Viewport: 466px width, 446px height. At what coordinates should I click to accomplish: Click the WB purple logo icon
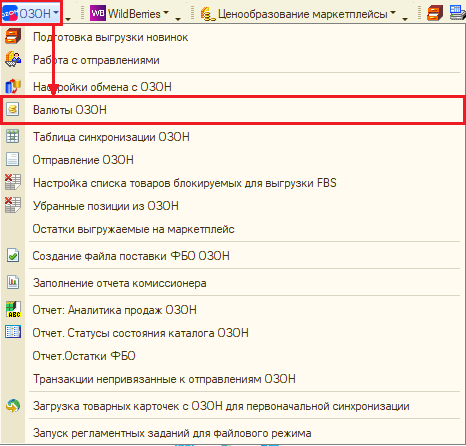[x=98, y=13]
